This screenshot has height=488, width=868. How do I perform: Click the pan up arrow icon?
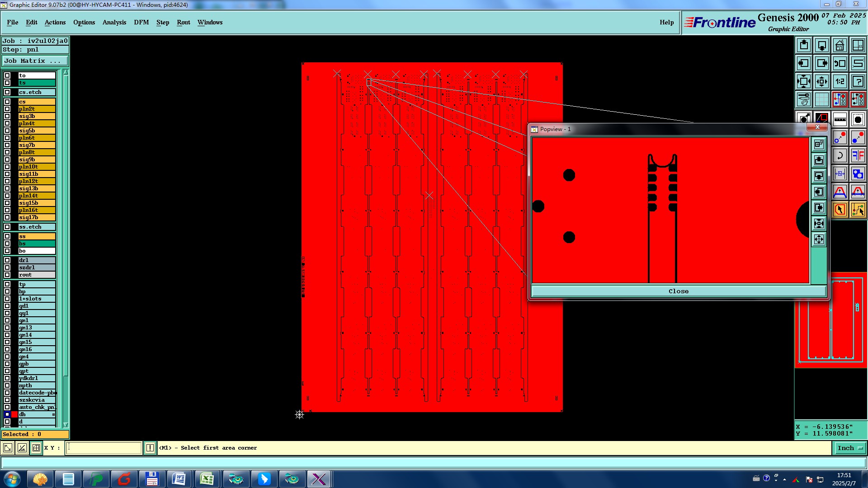tap(804, 45)
